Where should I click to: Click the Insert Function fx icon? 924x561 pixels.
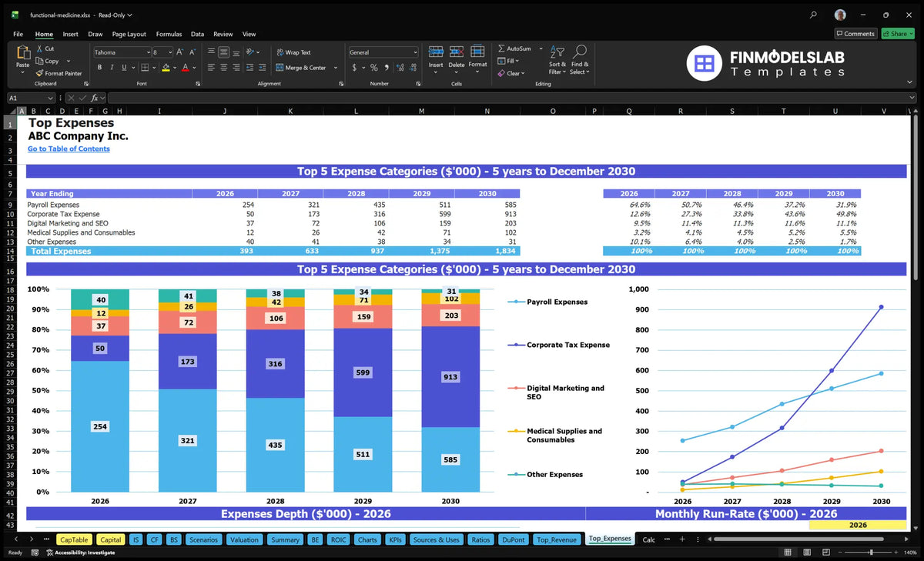pos(95,98)
